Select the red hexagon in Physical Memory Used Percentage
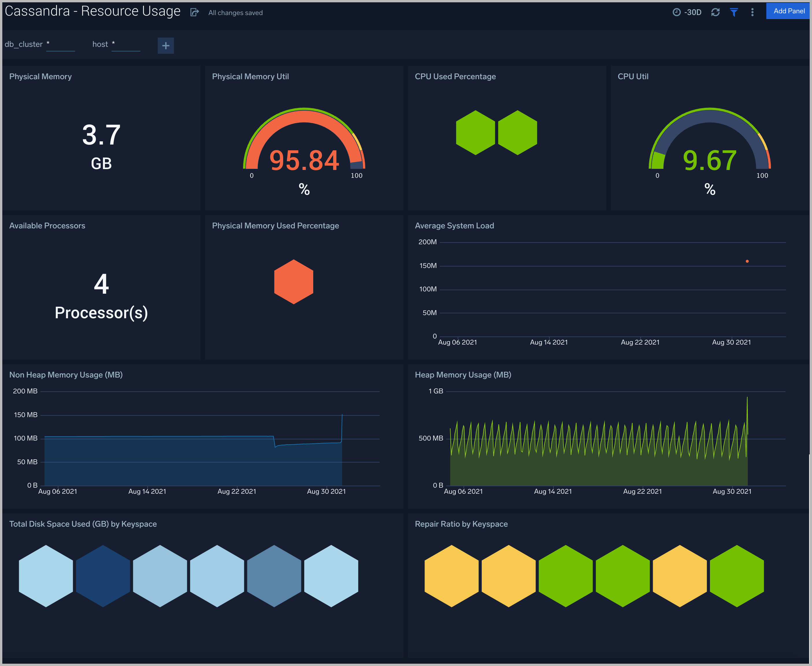812x666 pixels. (x=293, y=282)
